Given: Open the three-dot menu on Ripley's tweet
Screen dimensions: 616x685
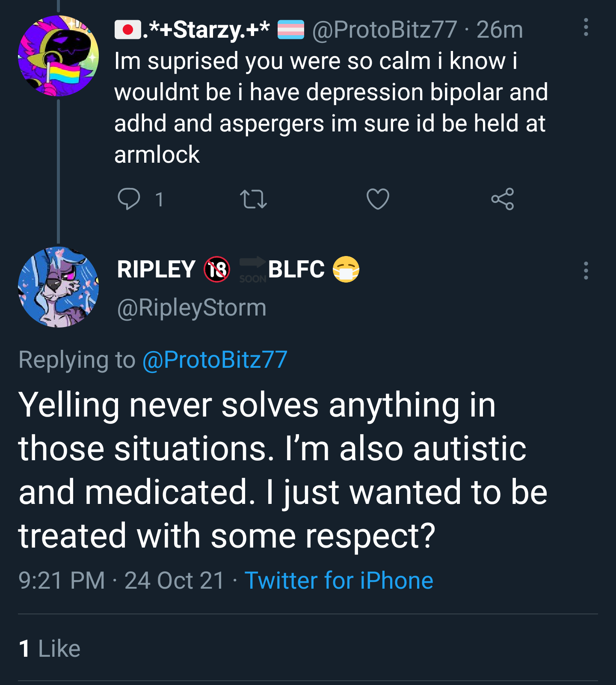Looking at the screenshot, I should click(x=586, y=271).
